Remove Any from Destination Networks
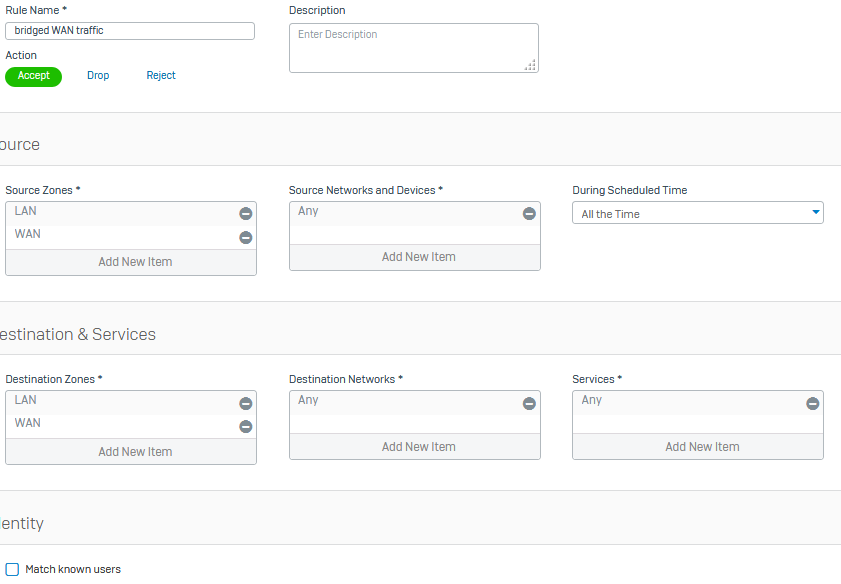This screenshot has height=584, width=841. (529, 403)
